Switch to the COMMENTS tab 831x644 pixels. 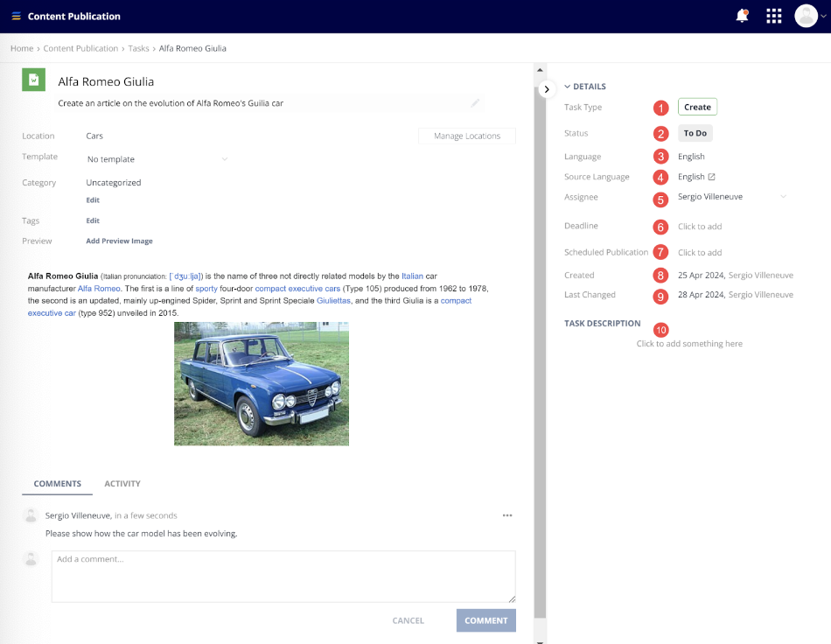click(x=57, y=483)
